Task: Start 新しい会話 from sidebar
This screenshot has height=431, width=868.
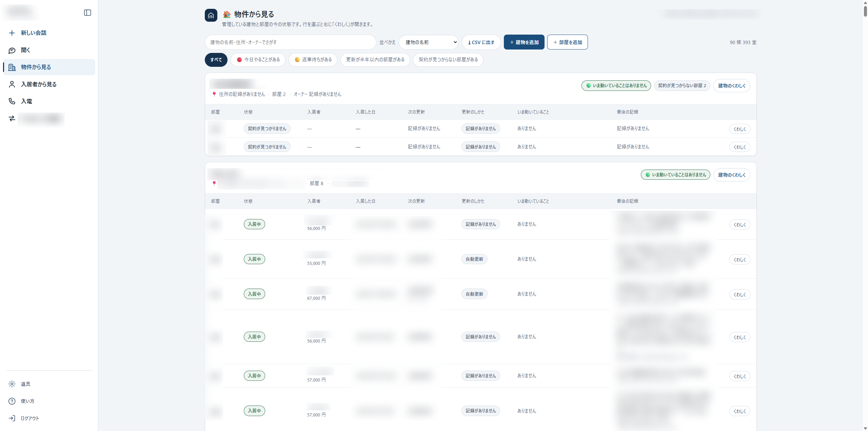Action: 49,33
